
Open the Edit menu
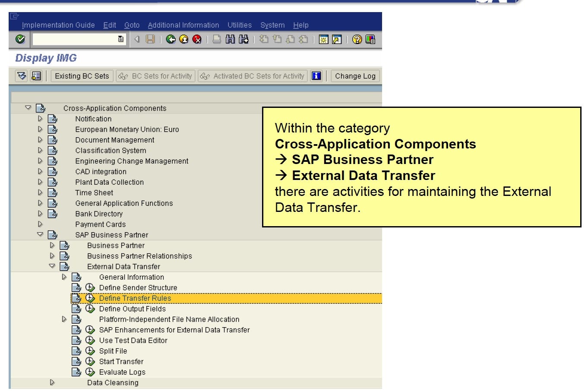click(110, 25)
